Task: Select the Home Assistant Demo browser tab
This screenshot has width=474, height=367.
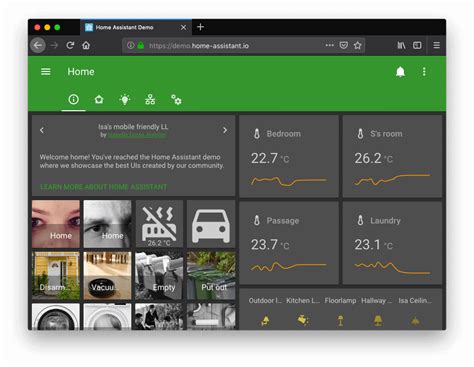Action: [x=135, y=27]
